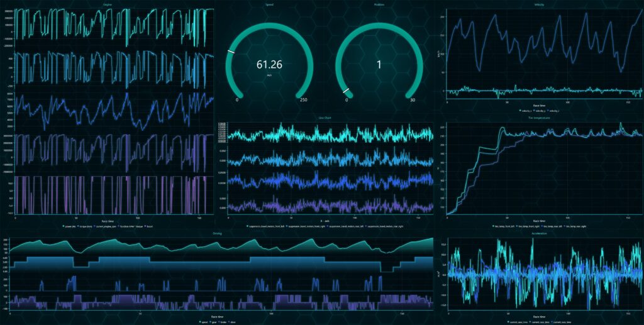Click the 250 max label on speed gauge

pyautogui.click(x=304, y=100)
